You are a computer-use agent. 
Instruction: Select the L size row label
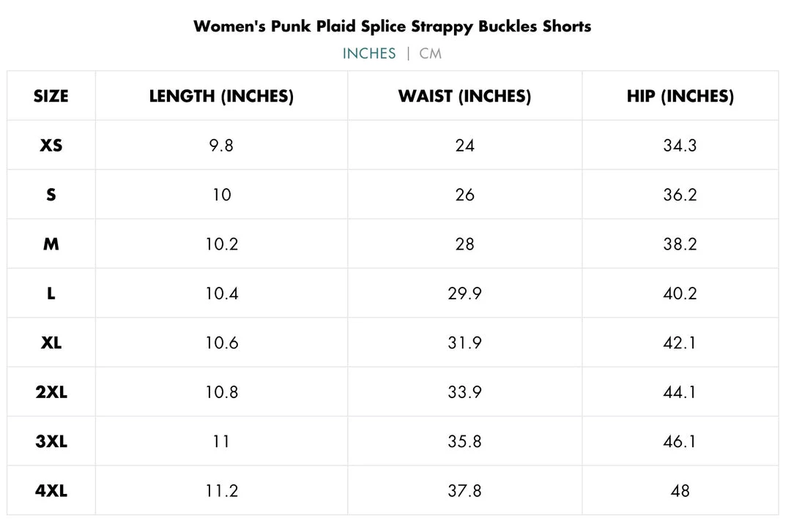(x=51, y=293)
